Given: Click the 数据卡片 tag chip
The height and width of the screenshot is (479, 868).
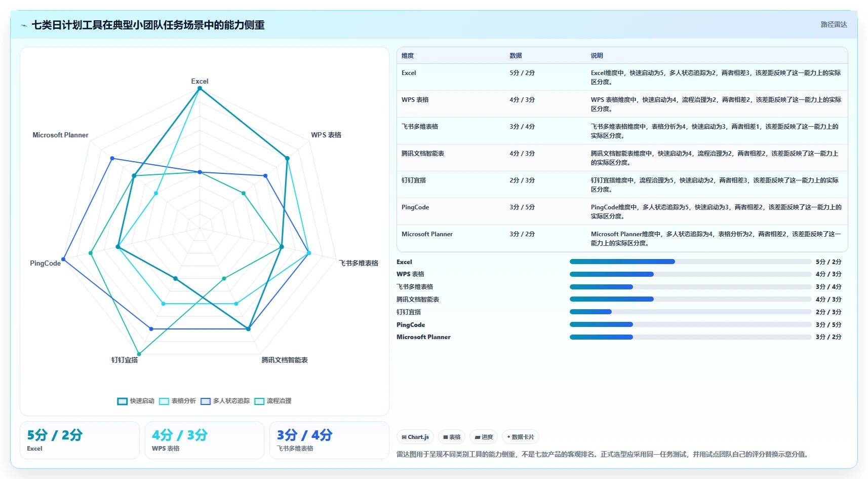Looking at the screenshot, I should (521, 437).
